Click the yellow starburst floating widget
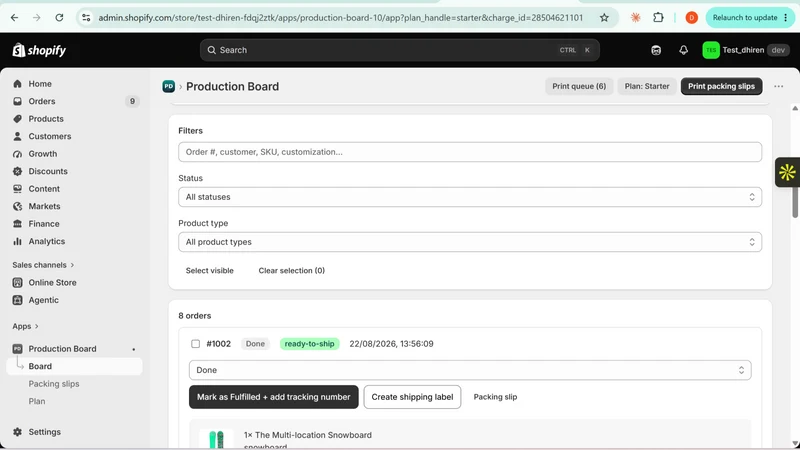This screenshot has width=800, height=450. (787, 172)
